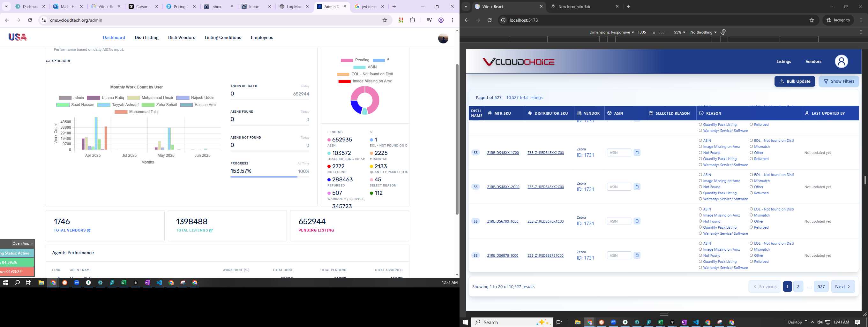
Task: Open device toolbar more options three dots
Action: coord(861,32)
